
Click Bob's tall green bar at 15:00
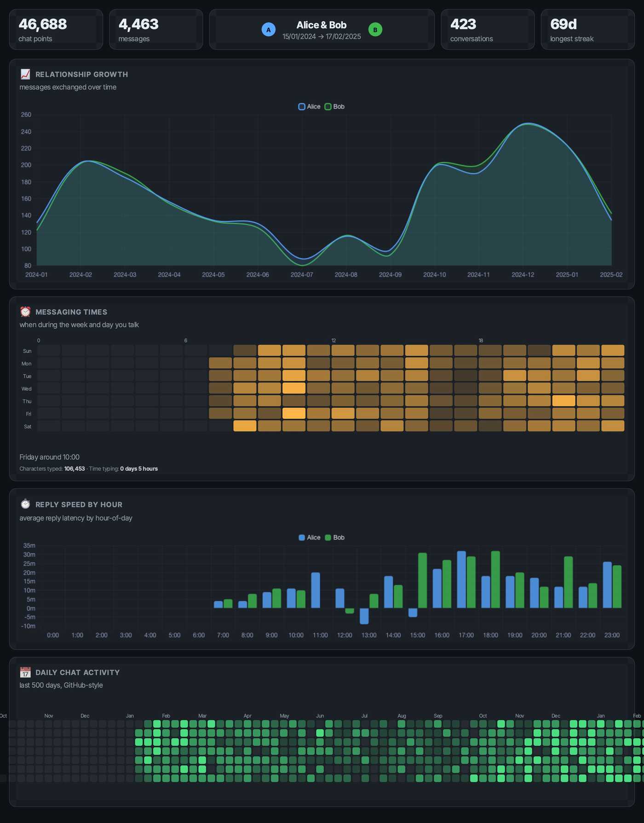422,580
